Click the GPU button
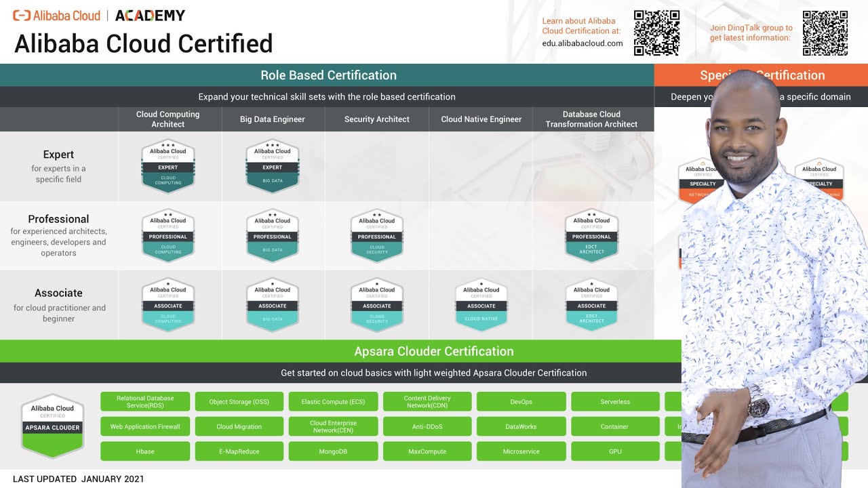 [x=615, y=451]
